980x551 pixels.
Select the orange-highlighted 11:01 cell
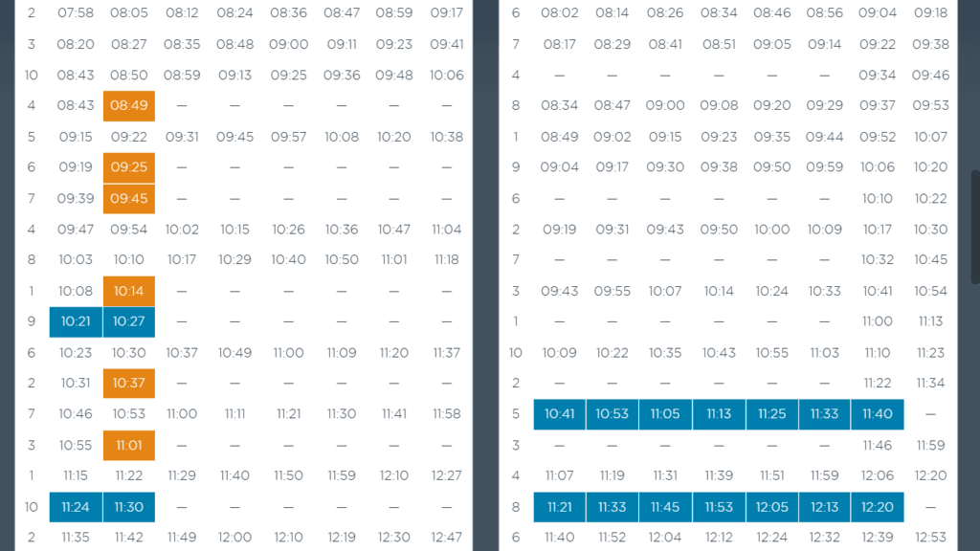pos(129,446)
